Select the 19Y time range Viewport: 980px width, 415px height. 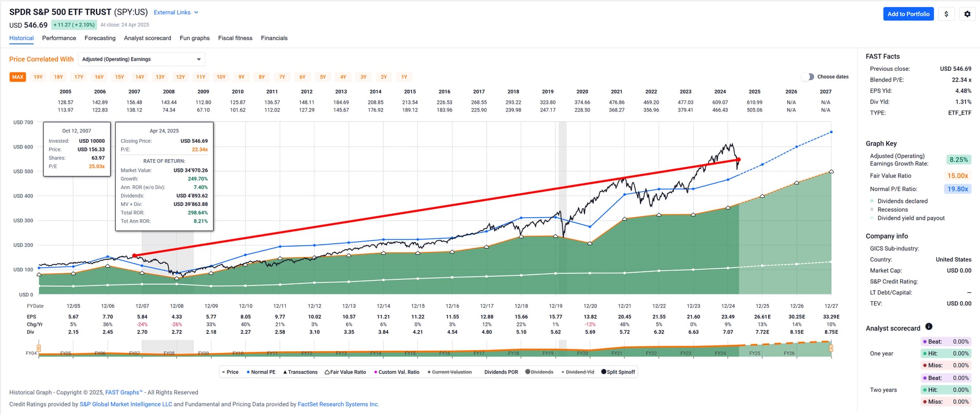coord(38,77)
